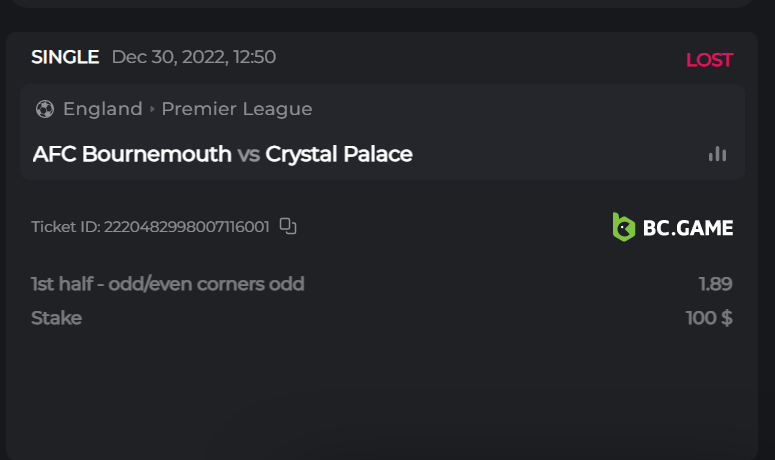775x460 pixels.
Task: Click the 100 $ stake amount
Action: point(709,318)
